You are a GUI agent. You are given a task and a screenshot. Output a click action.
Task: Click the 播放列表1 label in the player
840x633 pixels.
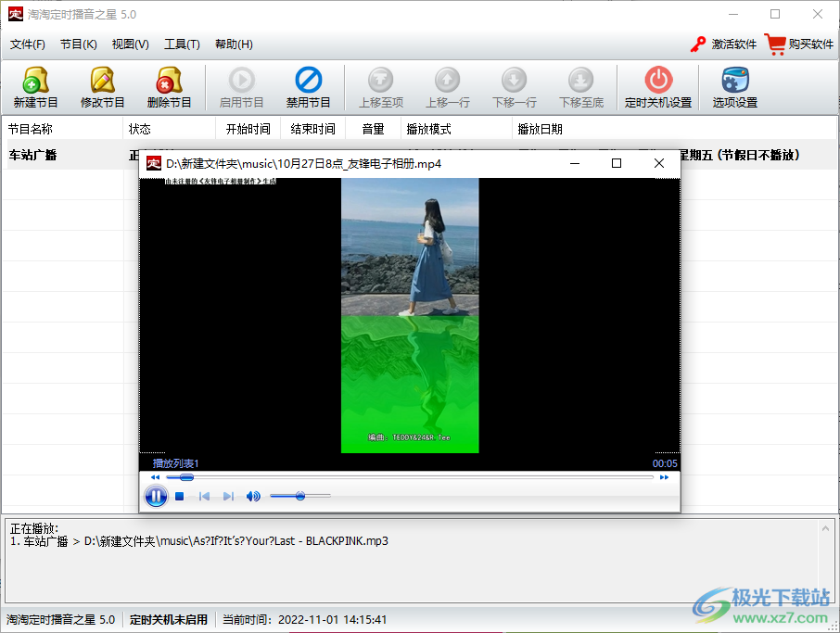tap(176, 463)
